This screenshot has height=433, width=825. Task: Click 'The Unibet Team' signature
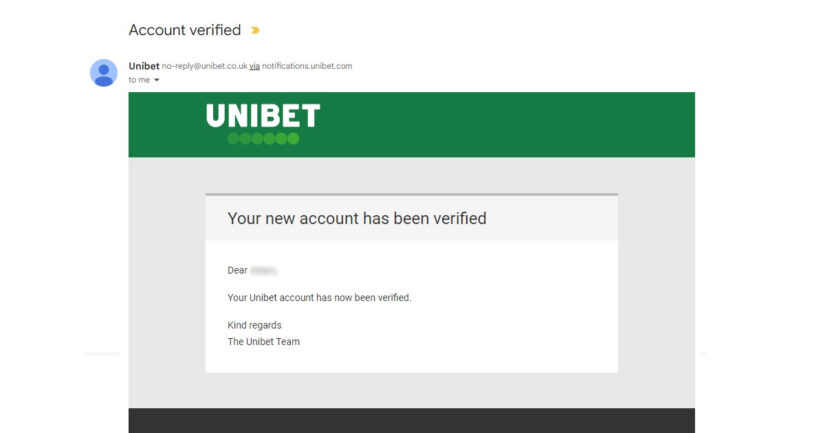click(264, 341)
